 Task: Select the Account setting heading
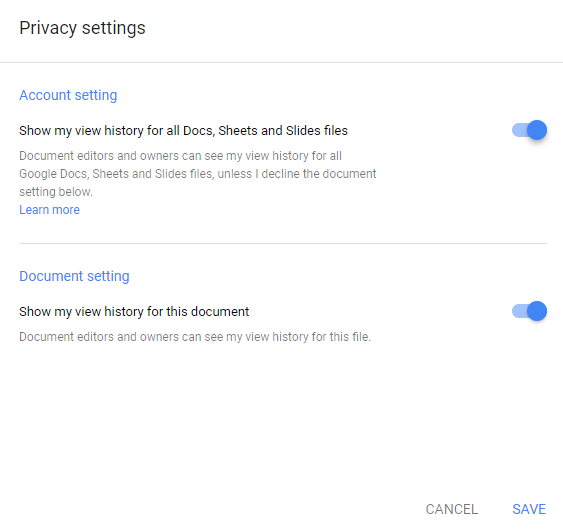click(68, 95)
